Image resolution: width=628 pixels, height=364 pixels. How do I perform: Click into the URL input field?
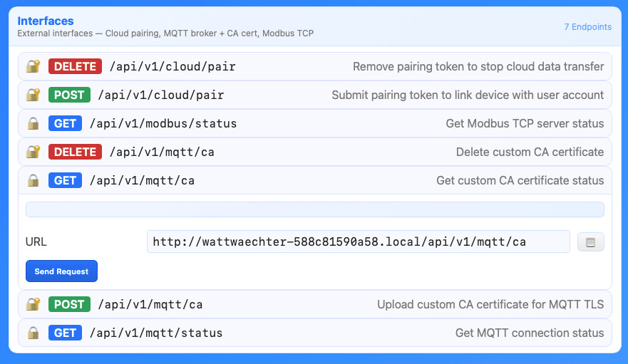[x=359, y=241]
